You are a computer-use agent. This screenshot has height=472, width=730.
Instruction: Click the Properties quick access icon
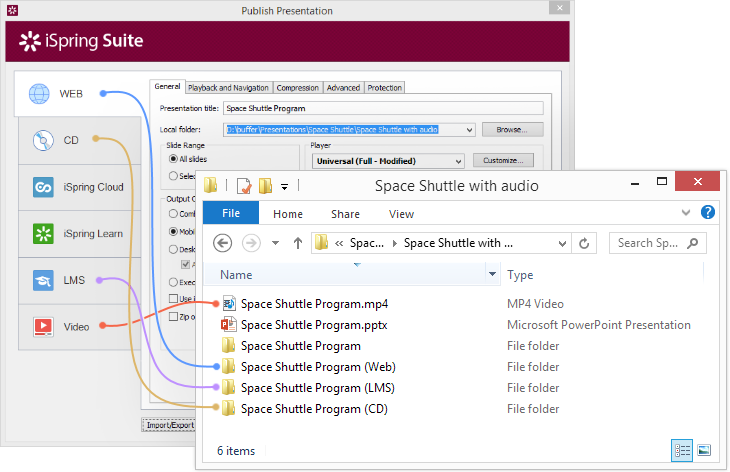coord(244,186)
